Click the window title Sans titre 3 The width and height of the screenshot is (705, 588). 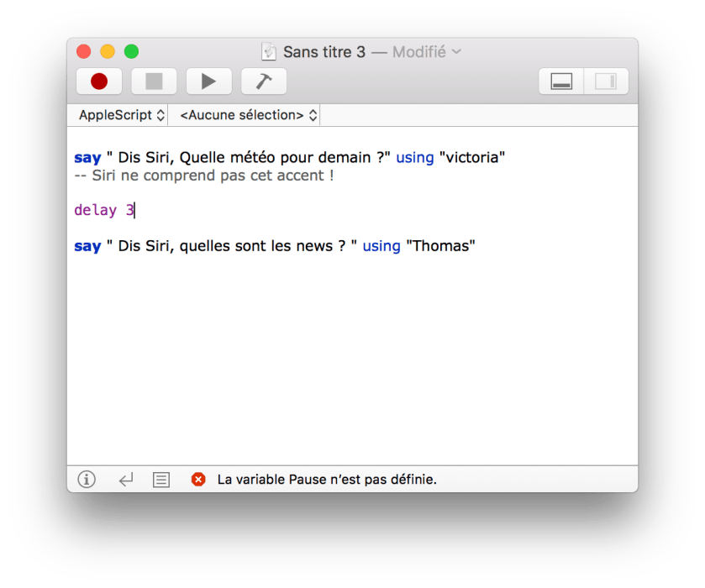[324, 52]
